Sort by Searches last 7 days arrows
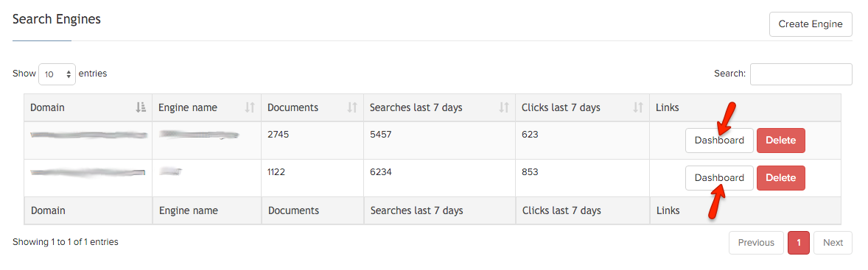868x270 pixels. tap(503, 107)
